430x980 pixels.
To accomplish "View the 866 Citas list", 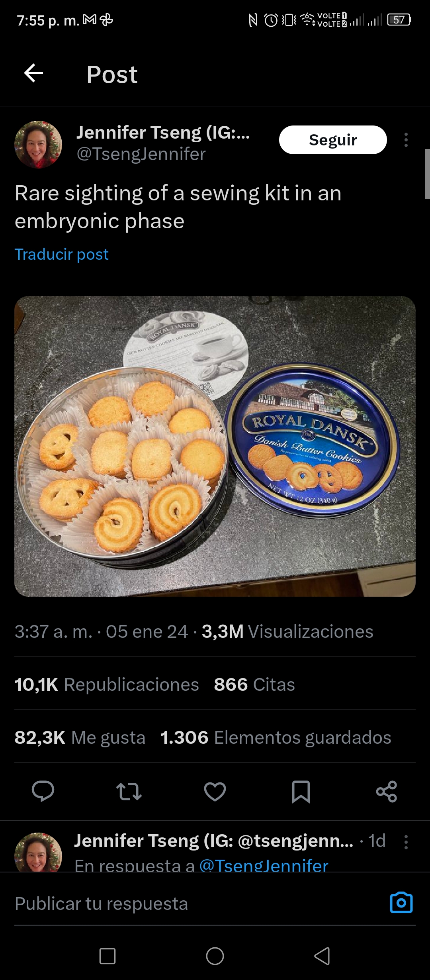I will (x=254, y=684).
